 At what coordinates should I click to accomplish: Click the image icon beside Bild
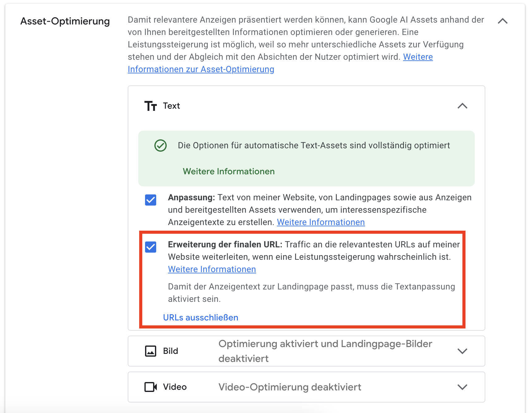tap(151, 351)
